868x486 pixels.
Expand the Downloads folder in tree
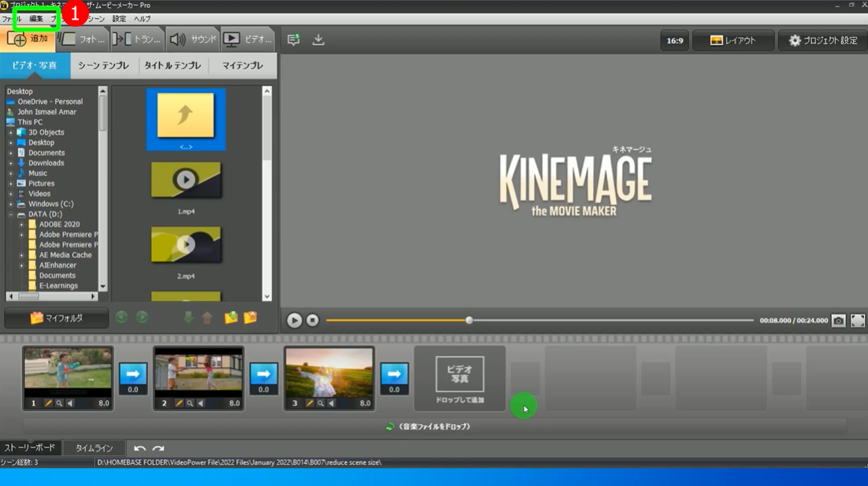11,163
